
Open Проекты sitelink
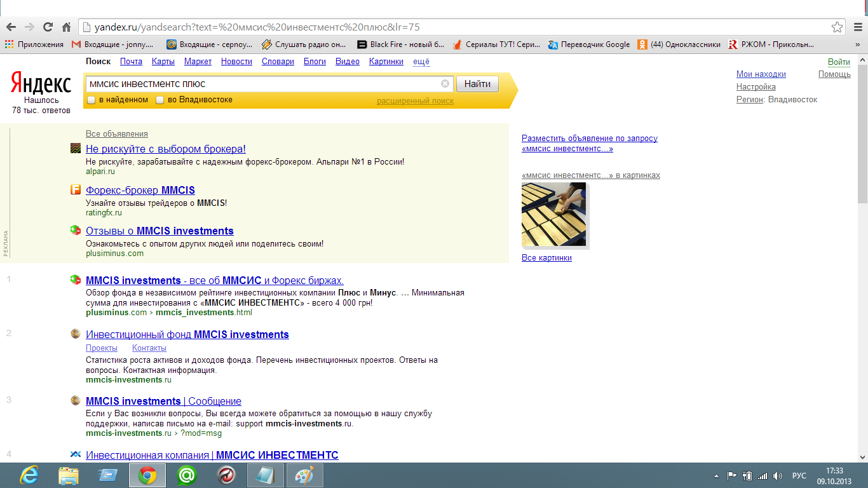coord(102,348)
